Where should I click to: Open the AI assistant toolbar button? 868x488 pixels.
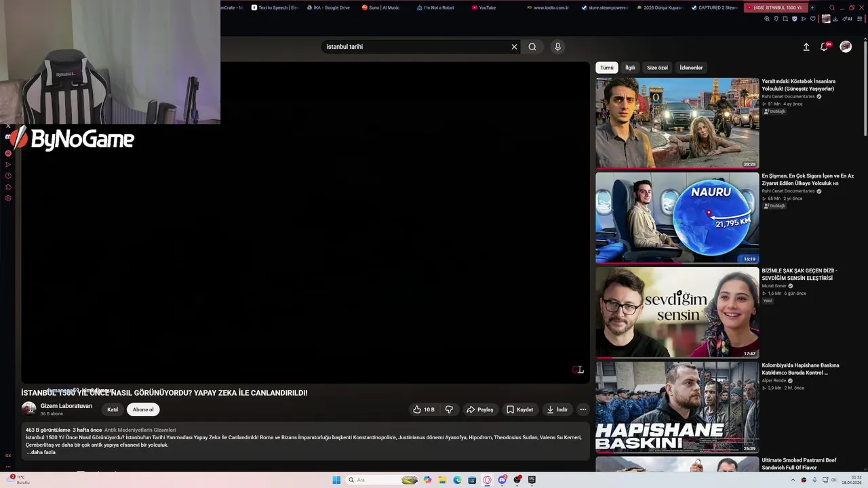pos(848,19)
